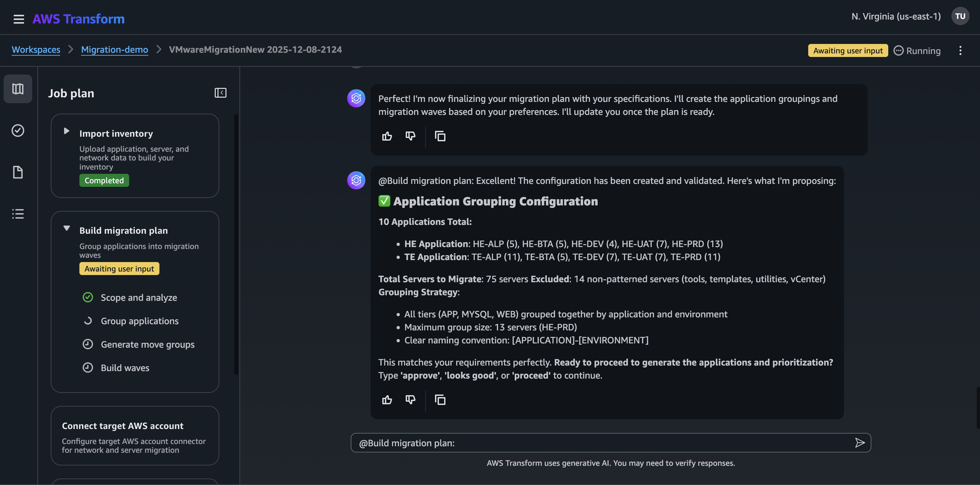
Task: Open the Job plan map icon in sidebar
Action: (18, 89)
